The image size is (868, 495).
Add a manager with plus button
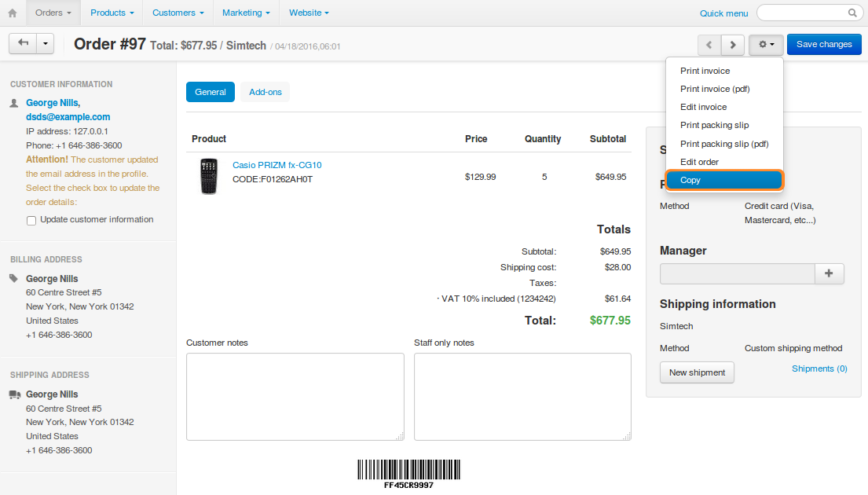pos(829,273)
